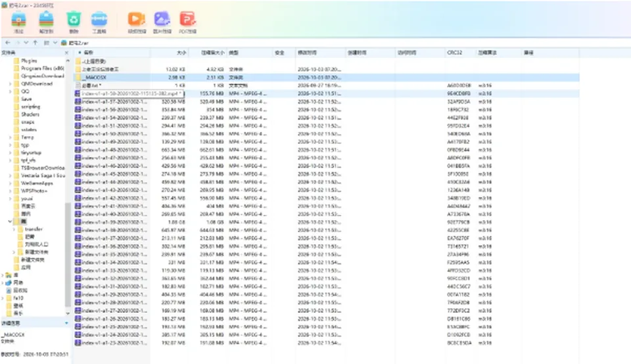Go back with the left arrow
Image resolution: width=631 pixels, height=364 pixels.
(8, 43)
